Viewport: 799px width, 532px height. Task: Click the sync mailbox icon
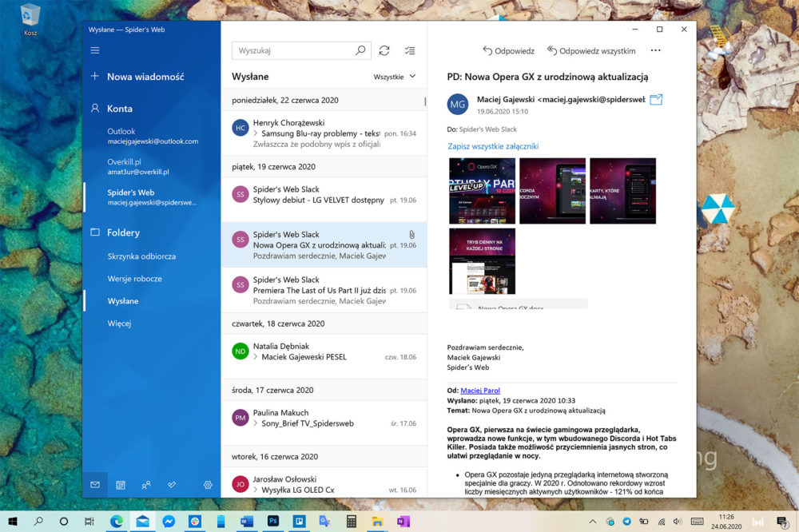pos(384,50)
